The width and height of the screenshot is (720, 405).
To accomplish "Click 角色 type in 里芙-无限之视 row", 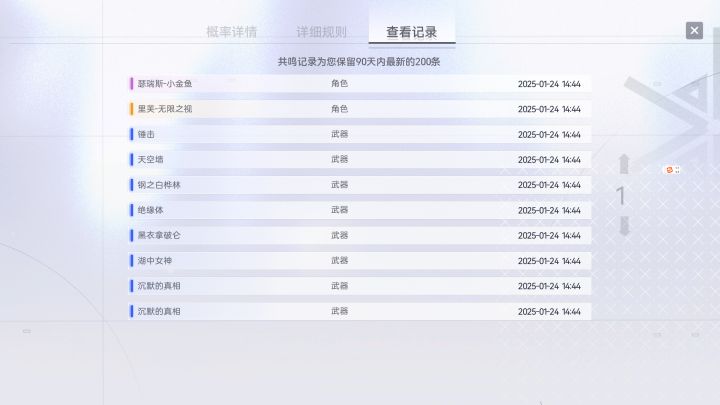I will point(339,109).
